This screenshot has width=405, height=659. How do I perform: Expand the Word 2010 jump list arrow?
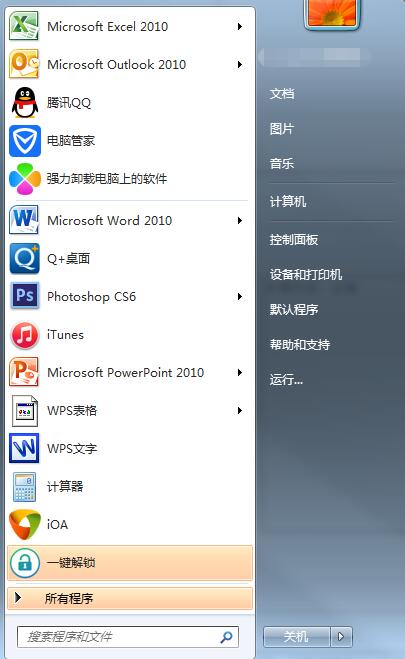[x=240, y=220]
